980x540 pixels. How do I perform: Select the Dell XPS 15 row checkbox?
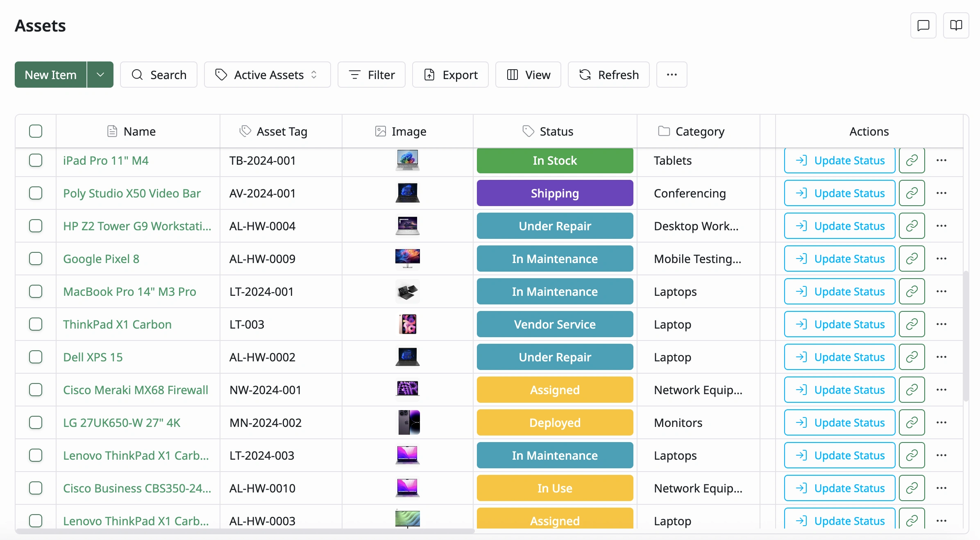[36, 357]
